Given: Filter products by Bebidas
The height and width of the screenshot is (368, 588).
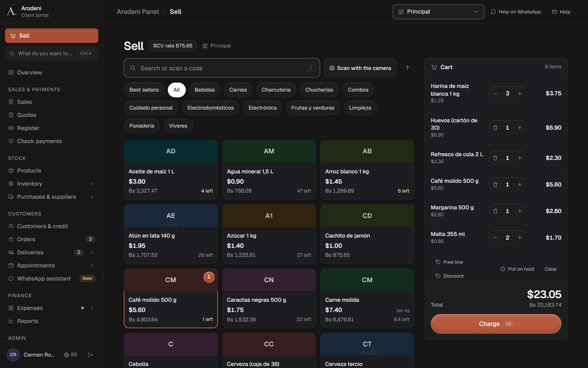Looking at the screenshot, I should 205,90.
